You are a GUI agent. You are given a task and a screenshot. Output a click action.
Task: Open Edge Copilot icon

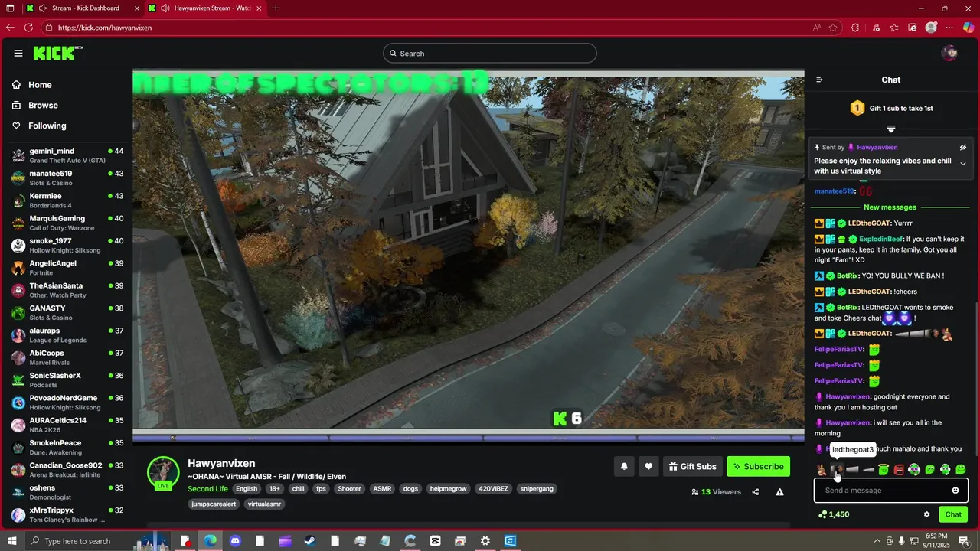[969, 28]
